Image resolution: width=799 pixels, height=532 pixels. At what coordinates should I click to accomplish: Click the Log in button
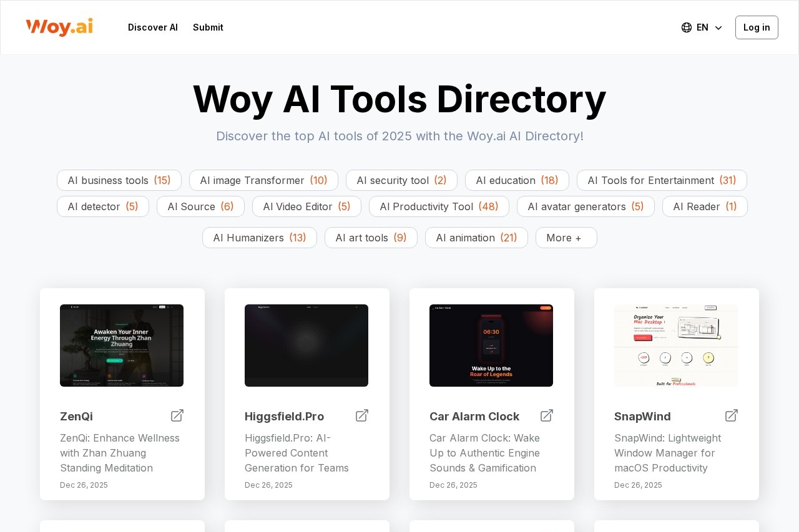(x=757, y=27)
